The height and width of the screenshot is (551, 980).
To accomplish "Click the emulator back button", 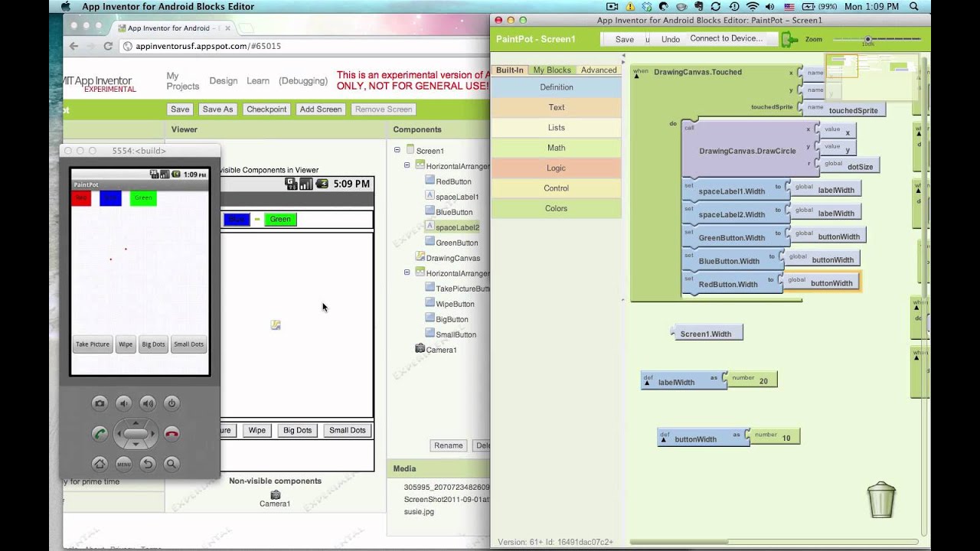I will (x=148, y=463).
